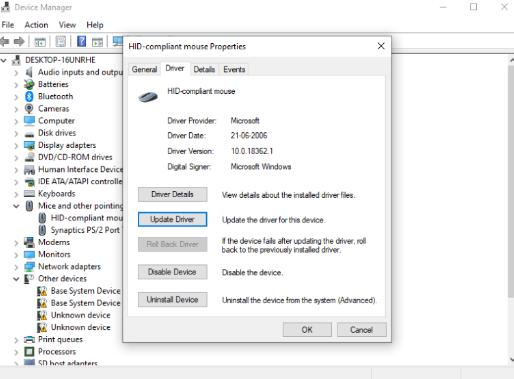Click the Network adapters icon

(x=29, y=266)
